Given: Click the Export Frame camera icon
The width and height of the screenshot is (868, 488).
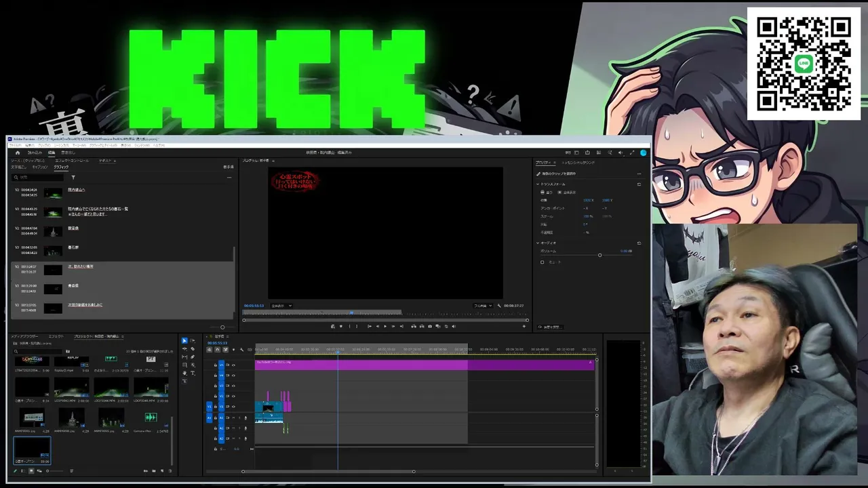Looking at the screenshot, I should [430, 326].
